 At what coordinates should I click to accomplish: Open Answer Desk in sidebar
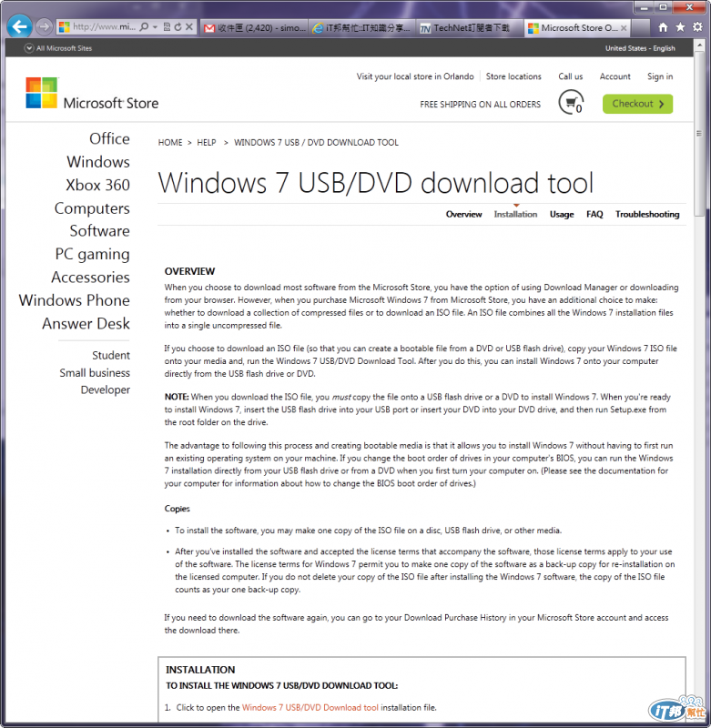point(86,323)
